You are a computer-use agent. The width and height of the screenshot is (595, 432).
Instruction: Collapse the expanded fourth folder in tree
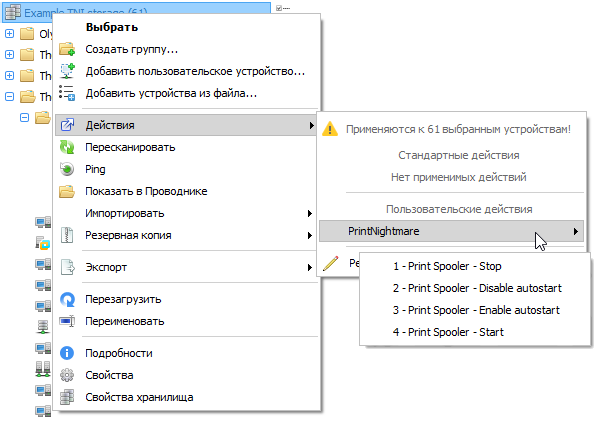pos(9,96)
